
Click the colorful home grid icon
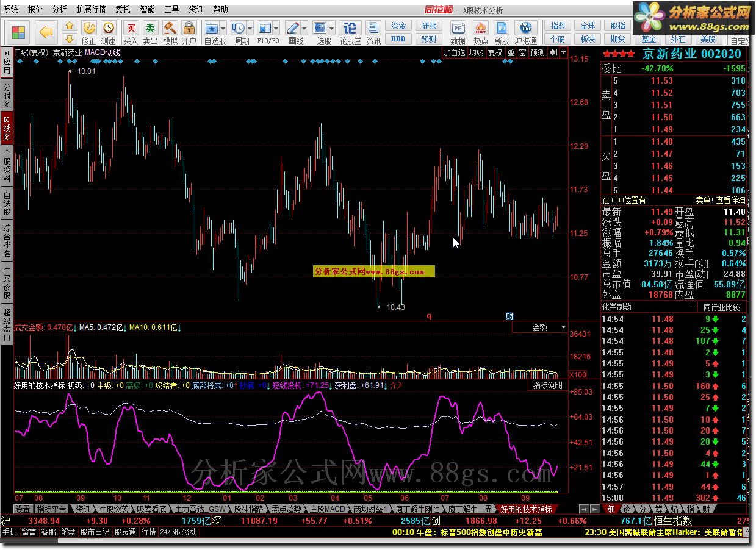pos(19,32)
